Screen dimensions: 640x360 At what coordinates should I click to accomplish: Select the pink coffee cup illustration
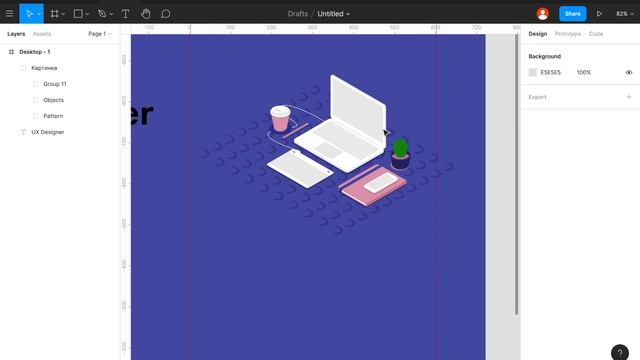[280, 118]
